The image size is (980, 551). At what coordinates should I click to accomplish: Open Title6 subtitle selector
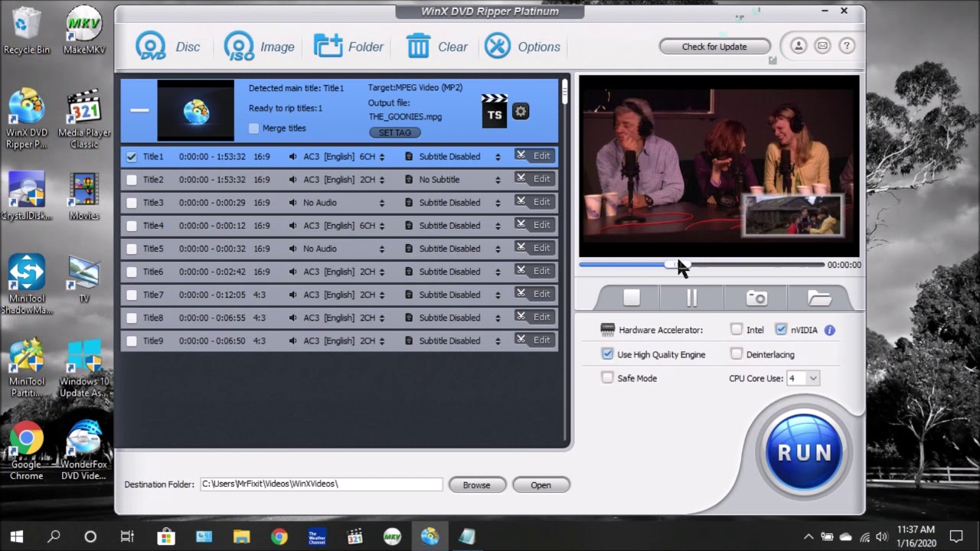(x=498, y=272)
